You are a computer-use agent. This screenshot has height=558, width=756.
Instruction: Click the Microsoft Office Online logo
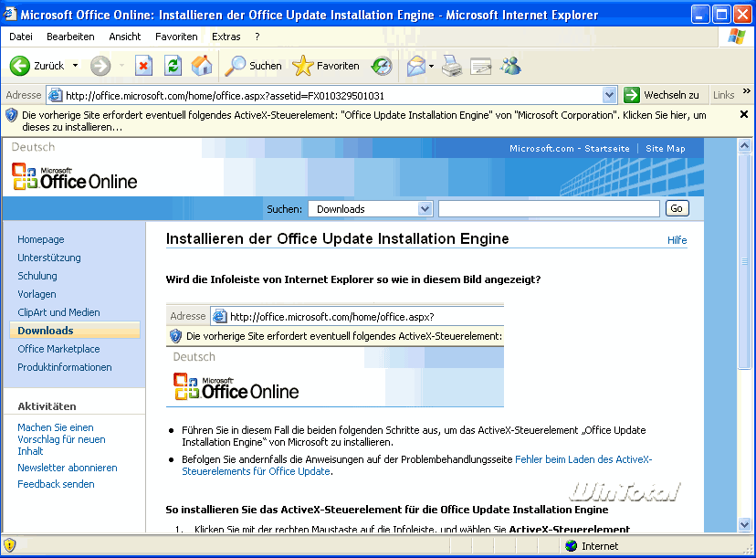[75, 176]
